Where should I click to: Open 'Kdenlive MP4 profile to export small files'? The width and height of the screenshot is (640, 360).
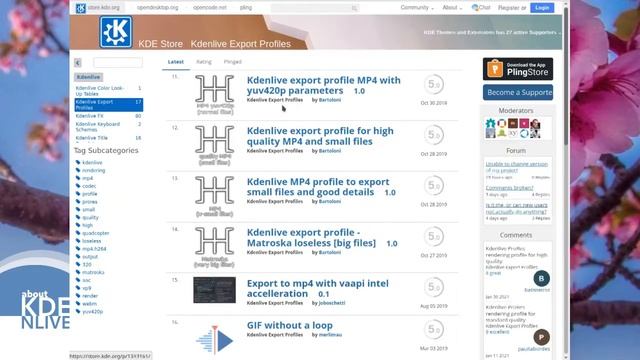click(318, 187)
